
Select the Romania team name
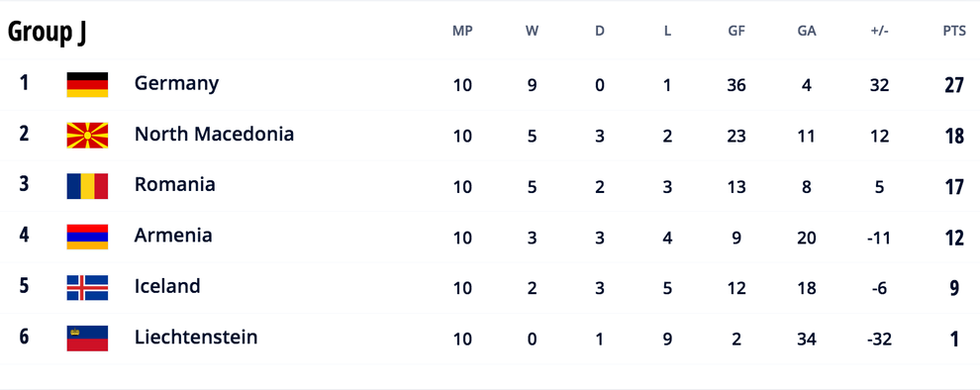coord(175,184)
